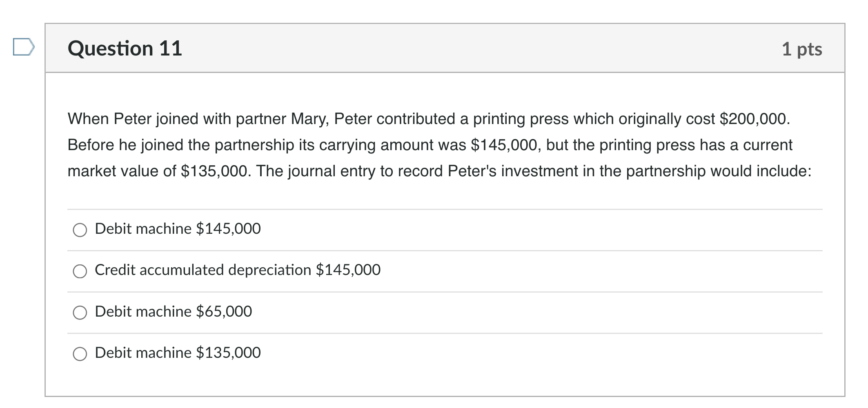Flag Question 11 with the bookmark icon
This screenshot has width=868, height=408.
(23, 47)
